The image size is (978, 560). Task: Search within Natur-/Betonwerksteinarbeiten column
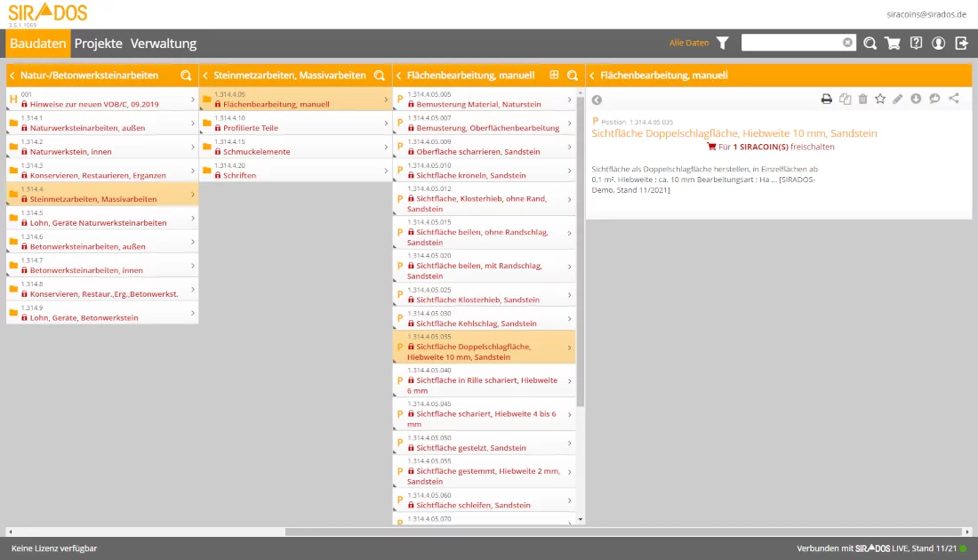(x=186, y=76)
